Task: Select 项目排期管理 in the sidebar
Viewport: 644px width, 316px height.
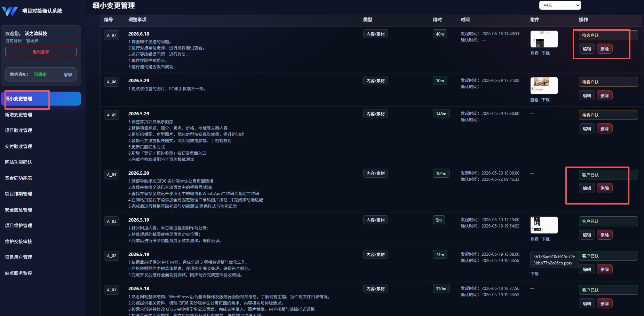Action: (x=18, y=194)
